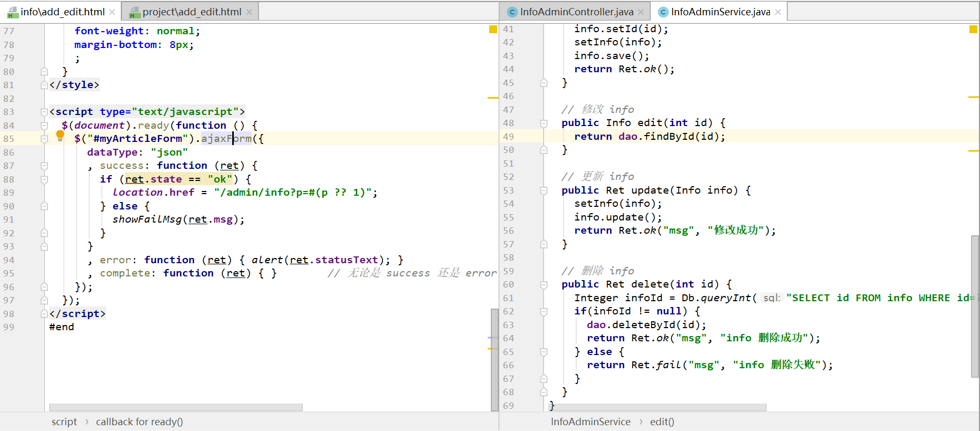The image size is (980, 431).
Task: Click the yellow warning indicator atop right editor
Action: pyautogui.click(x=973, y=29)
